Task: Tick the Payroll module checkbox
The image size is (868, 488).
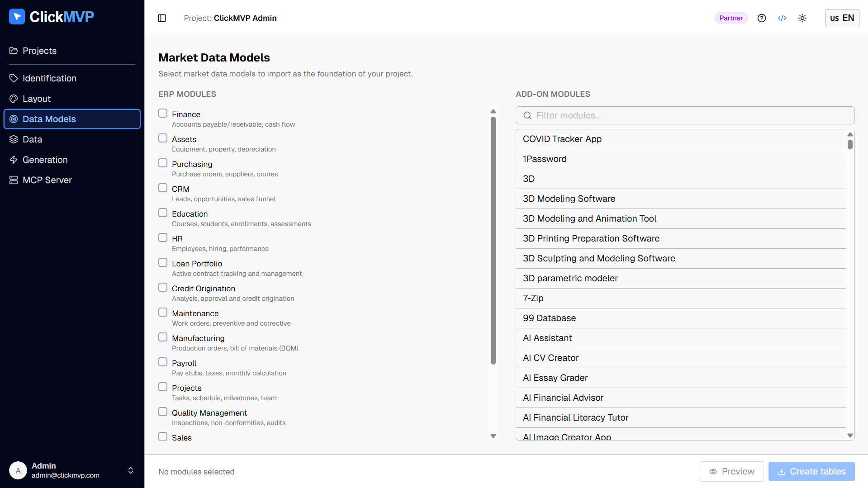Action: 163,362
